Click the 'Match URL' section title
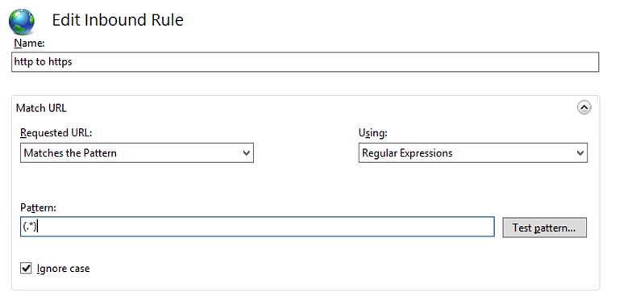 (41, 108)
